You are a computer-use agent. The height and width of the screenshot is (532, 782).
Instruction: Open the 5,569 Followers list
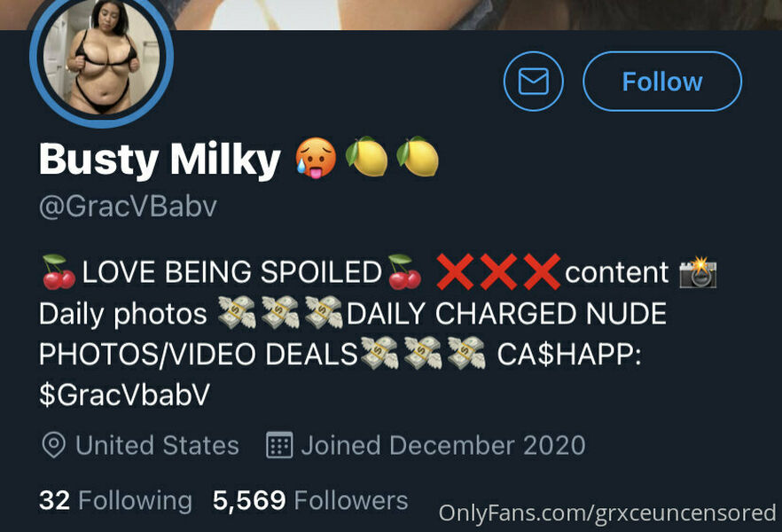coord(310,500)
